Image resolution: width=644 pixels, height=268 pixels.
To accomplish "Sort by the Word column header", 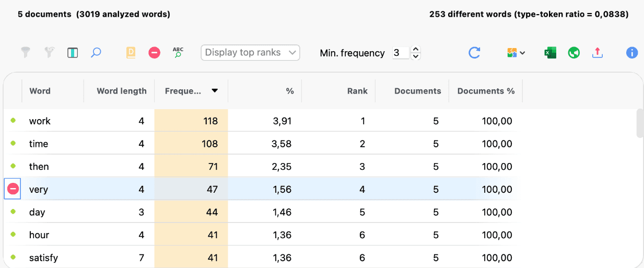I will tap(40, 91).
